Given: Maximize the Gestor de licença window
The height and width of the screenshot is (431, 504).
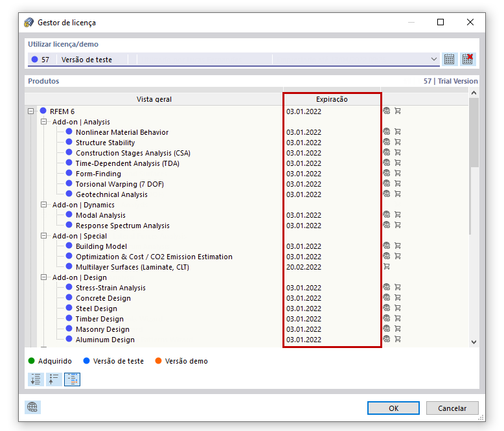Looking at the screenshot, I should click(441, 22).
